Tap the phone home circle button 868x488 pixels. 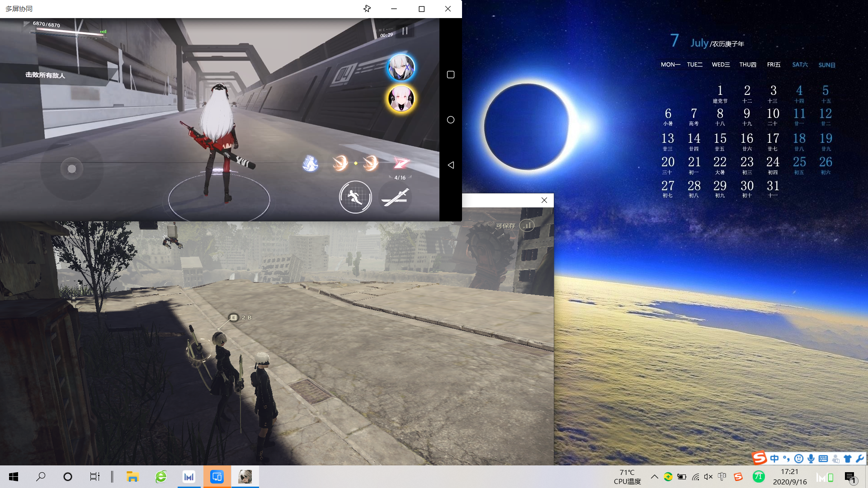(x=451, y=120)
